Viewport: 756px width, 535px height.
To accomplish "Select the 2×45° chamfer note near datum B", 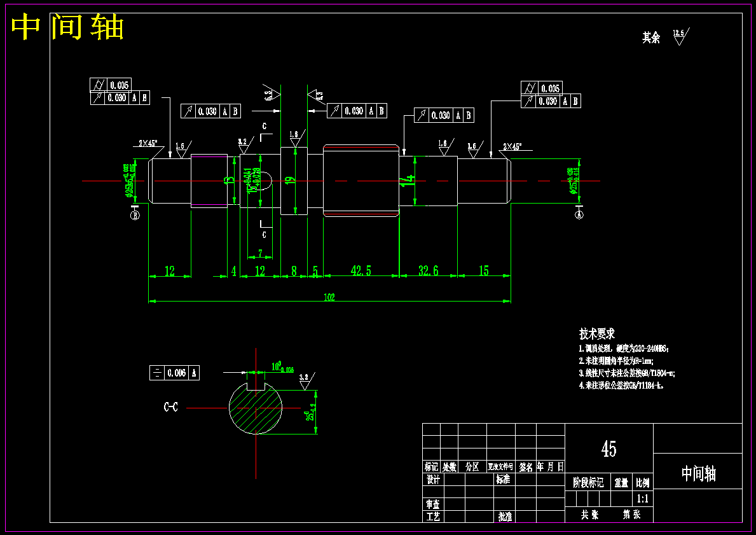I will click(x=148, y=143).
